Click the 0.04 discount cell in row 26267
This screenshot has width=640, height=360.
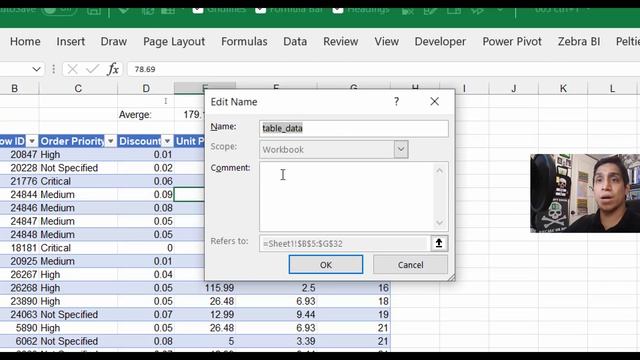point(146,275)
